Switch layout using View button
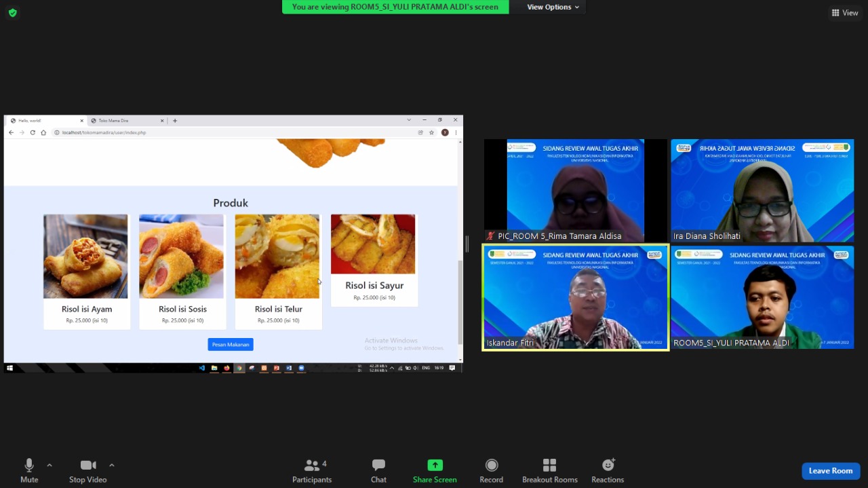The width and height of the screenshot is (868, 488). (x=845, y=13)
